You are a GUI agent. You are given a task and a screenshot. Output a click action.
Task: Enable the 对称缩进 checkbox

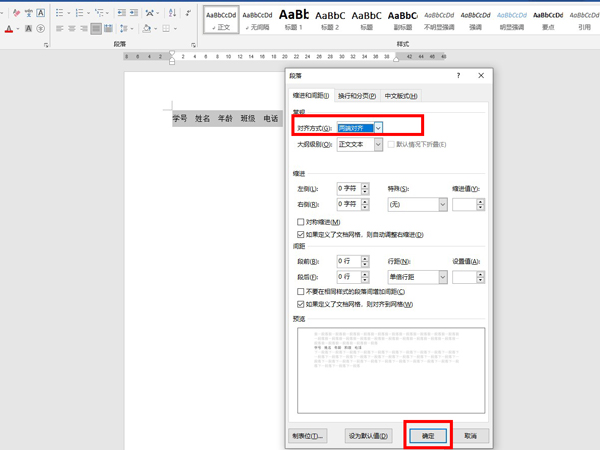(302, 222)
